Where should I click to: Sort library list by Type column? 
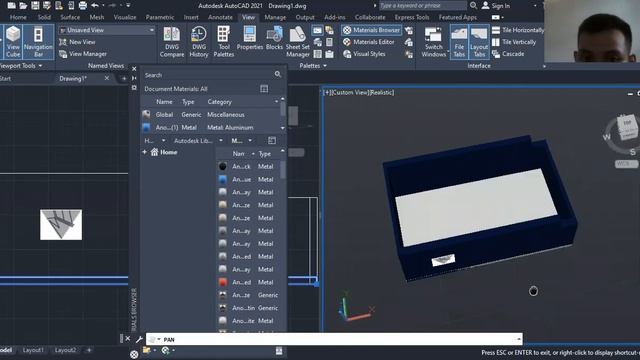[x=264, y=154]
